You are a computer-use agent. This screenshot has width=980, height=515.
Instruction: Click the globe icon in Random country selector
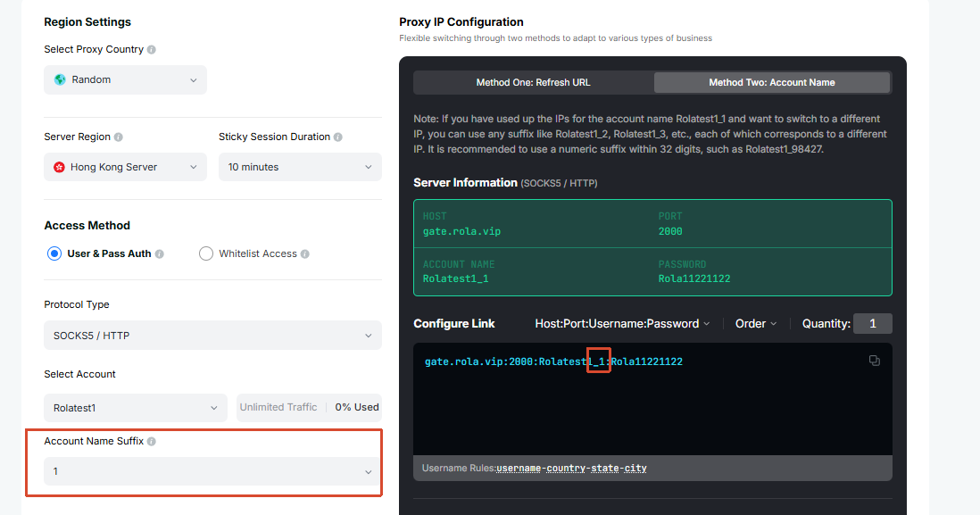60,79
